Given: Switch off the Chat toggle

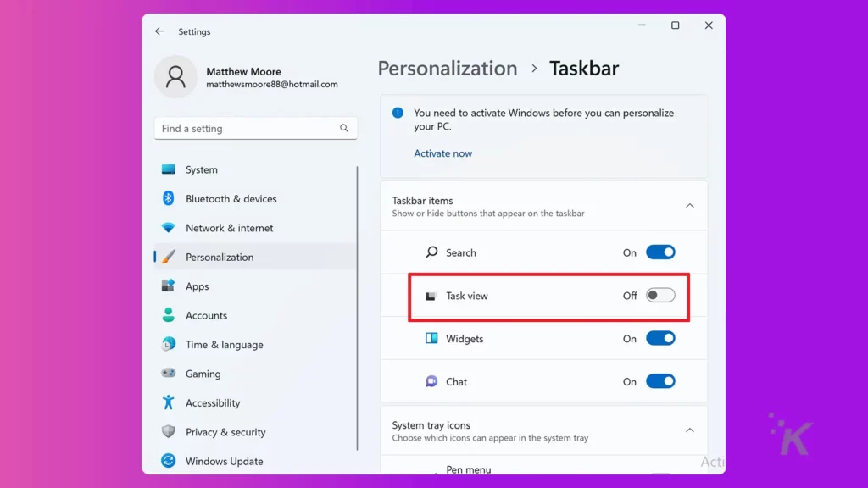Looking at the screenshot, I should tap(660, 381).
